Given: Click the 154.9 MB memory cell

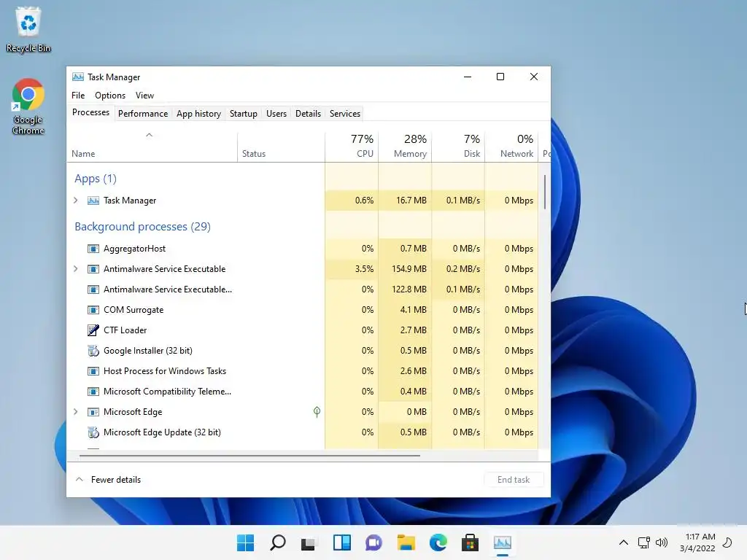Looking at the screenshot, I should click(x=405, y=269).
